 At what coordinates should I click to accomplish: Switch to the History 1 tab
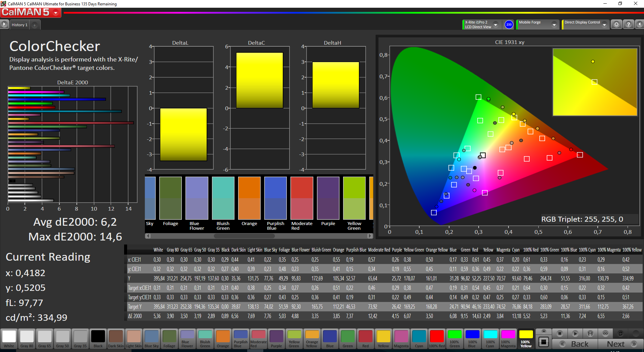pyautogui.click(x=19, y=25)
